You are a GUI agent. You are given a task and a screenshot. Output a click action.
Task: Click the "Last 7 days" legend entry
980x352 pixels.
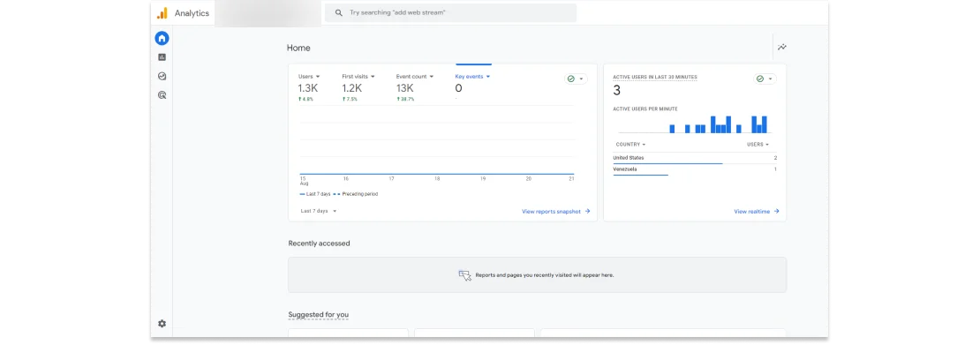tap(315, 194)
